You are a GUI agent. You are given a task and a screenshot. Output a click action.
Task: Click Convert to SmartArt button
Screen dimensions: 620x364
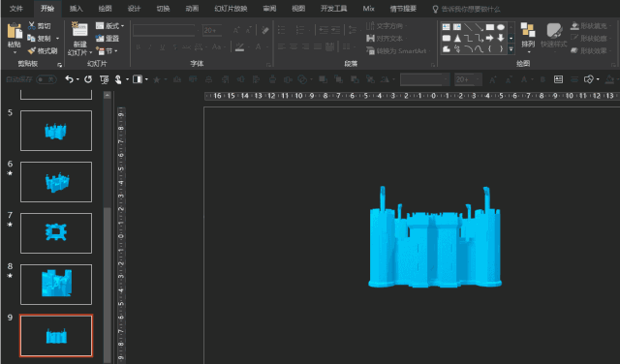tap(397, 51)
